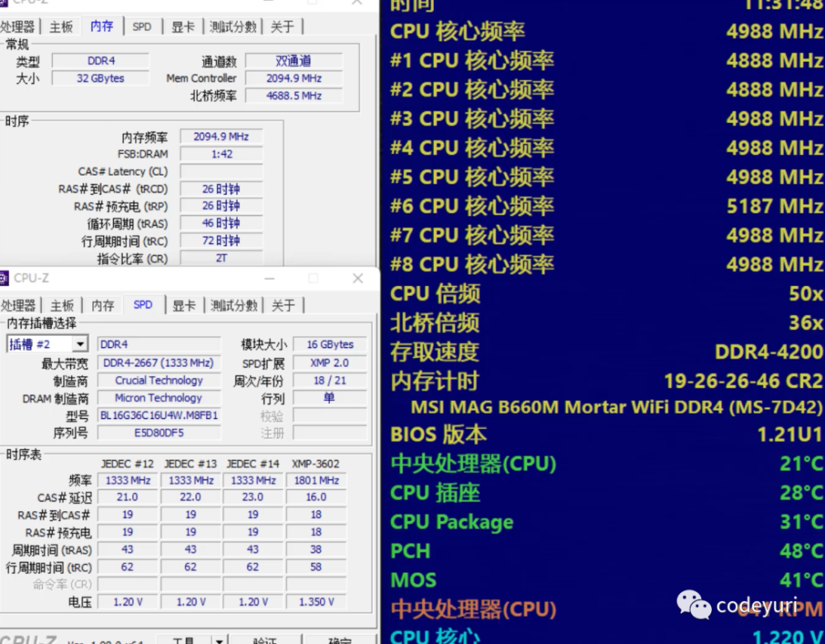Image resolution: width=825 pixels, height=644 pixels.
Task: Go to the 显卡 tab in the lower CPU-Z window
Action: (184, 305)
